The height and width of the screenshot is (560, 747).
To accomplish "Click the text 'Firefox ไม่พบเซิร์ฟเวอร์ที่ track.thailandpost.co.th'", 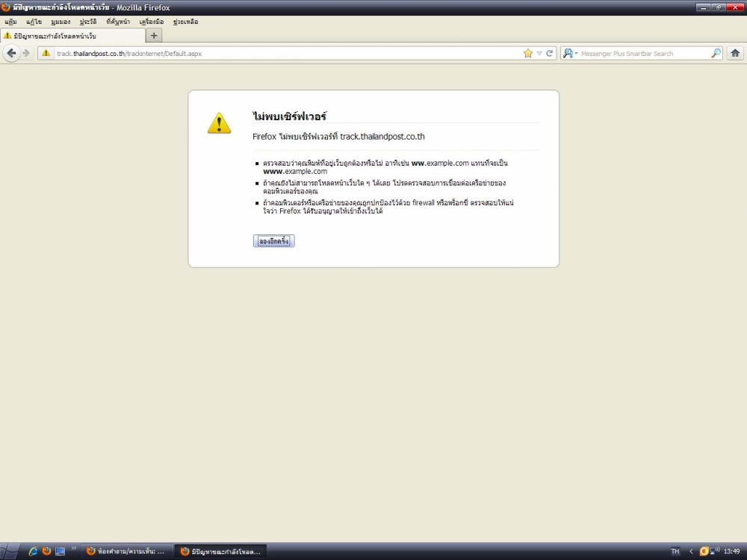I will point(338,137).
